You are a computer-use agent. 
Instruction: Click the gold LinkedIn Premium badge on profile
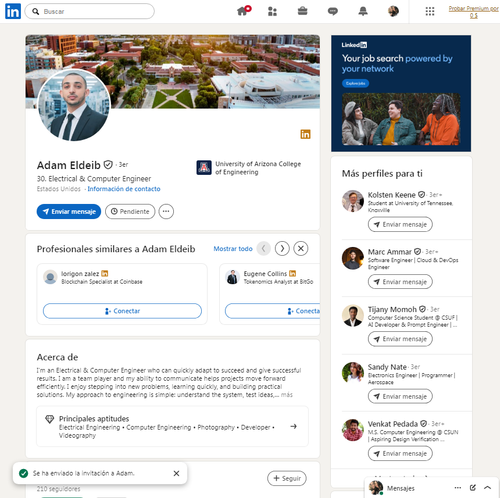[305, 134]
